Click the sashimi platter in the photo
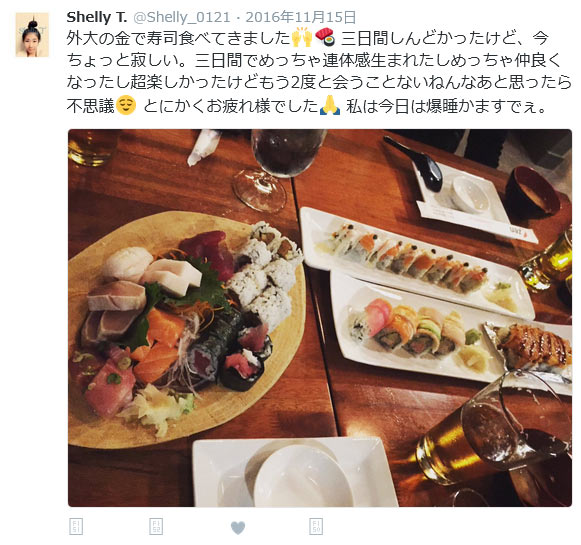This screenshot has height=545, width=581. [x=187, y=328]
